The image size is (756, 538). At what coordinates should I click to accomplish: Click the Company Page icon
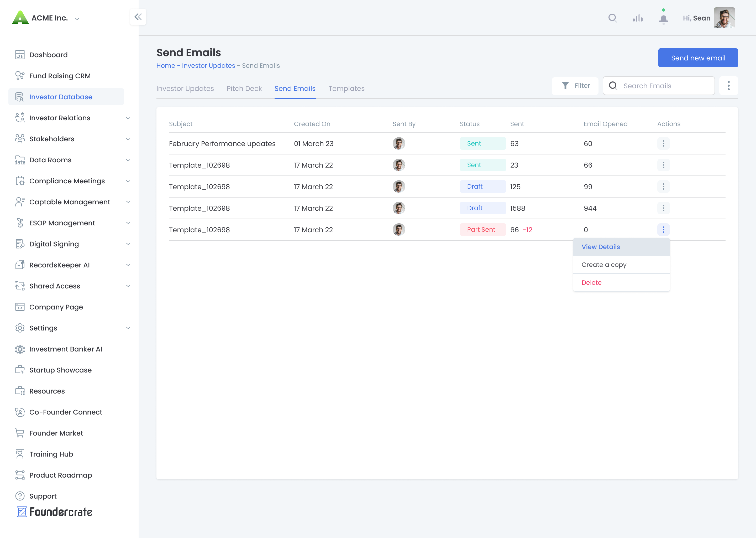[20, 307]
